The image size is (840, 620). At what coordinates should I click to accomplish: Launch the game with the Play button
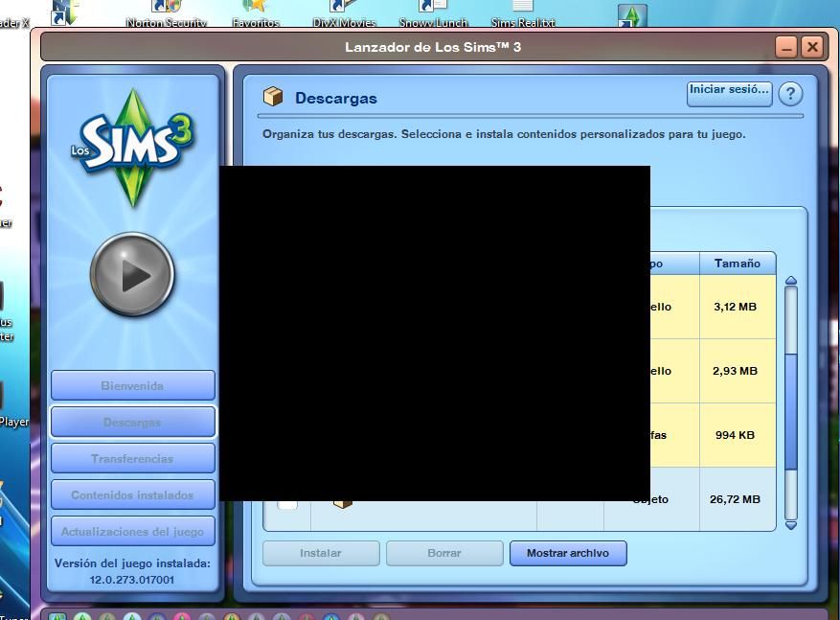click(x=132, y=274)
